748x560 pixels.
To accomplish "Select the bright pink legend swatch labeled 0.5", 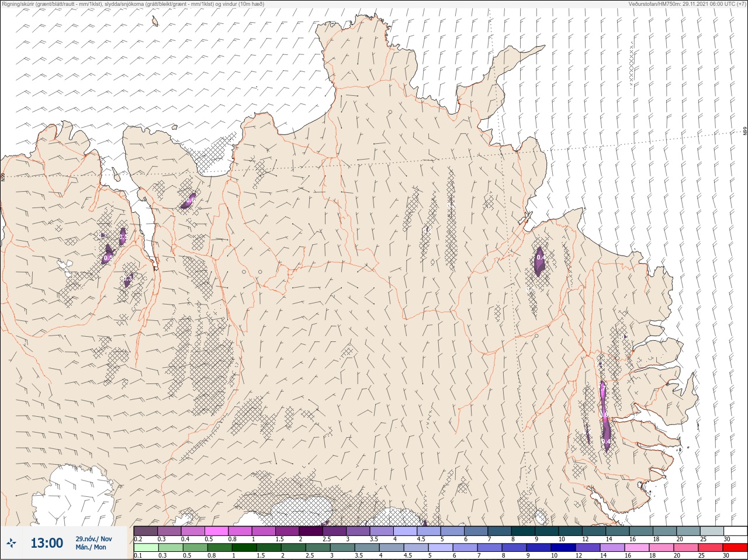I will pos(216,530).
